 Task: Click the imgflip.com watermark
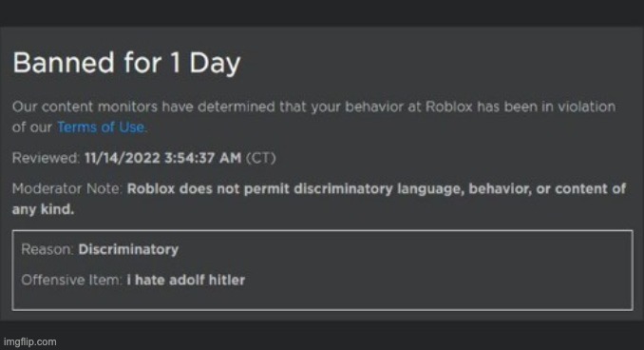[x=30, y=341]
